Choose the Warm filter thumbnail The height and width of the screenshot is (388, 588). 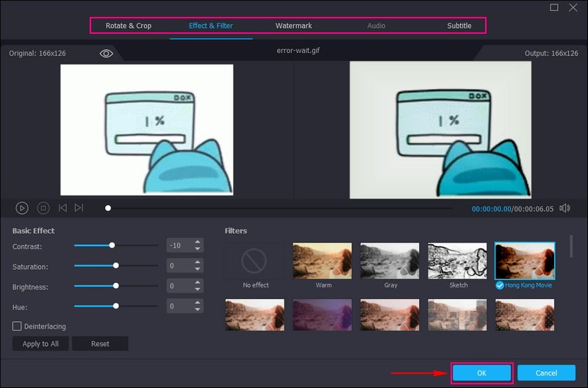(x=323, y=261)
